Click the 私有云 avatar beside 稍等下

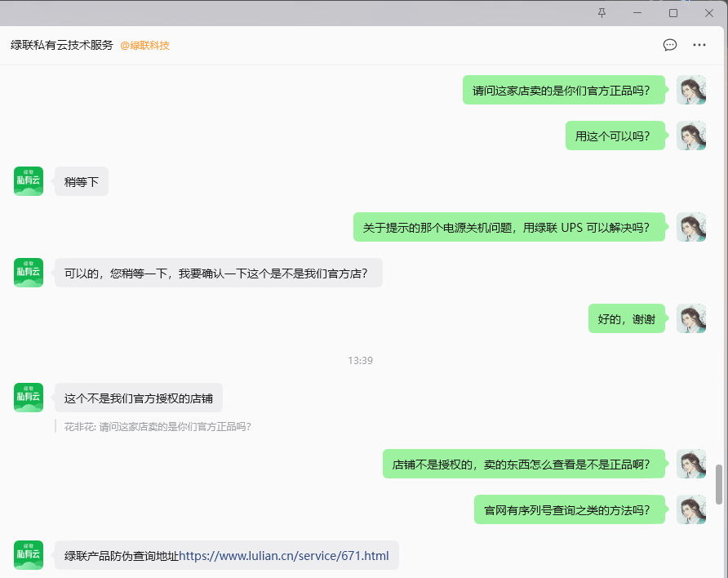click(29, 181)
